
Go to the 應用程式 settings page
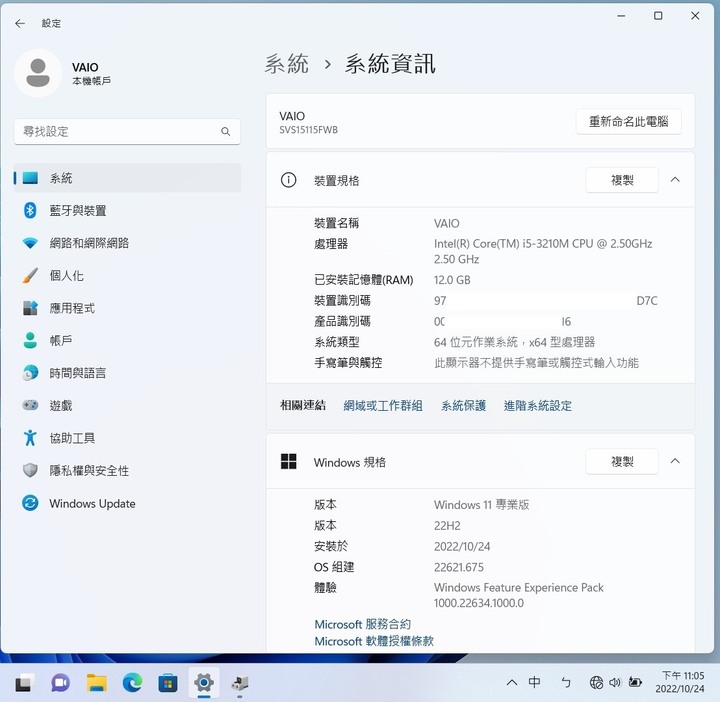tap(128, 308)
